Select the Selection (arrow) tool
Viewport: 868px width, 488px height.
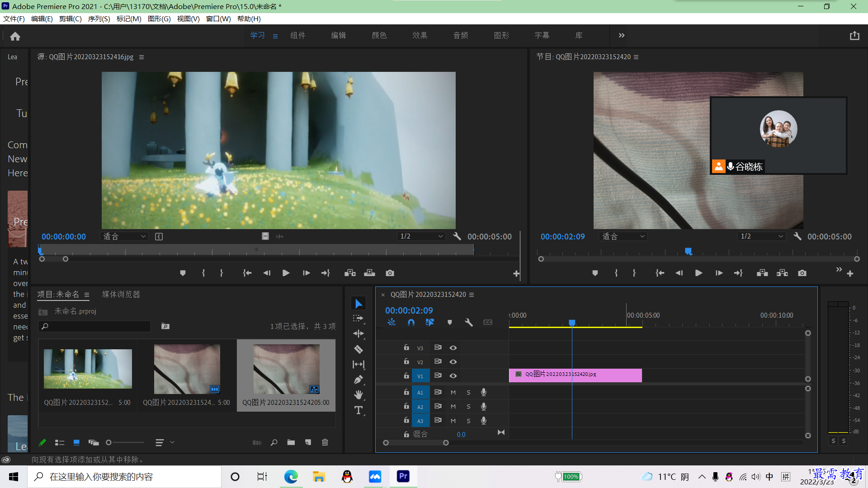pos(359,304)
